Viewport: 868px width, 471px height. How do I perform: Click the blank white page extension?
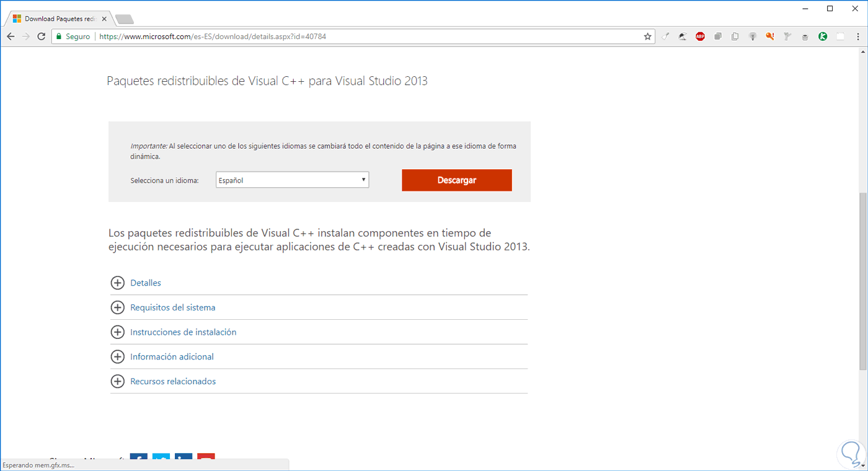click(841, 37)
